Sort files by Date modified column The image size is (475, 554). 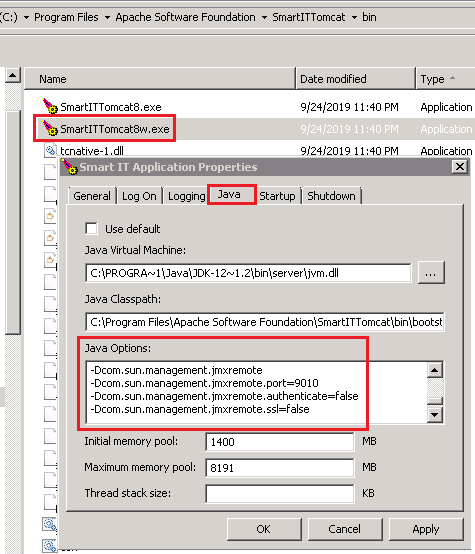click(356, 79)
